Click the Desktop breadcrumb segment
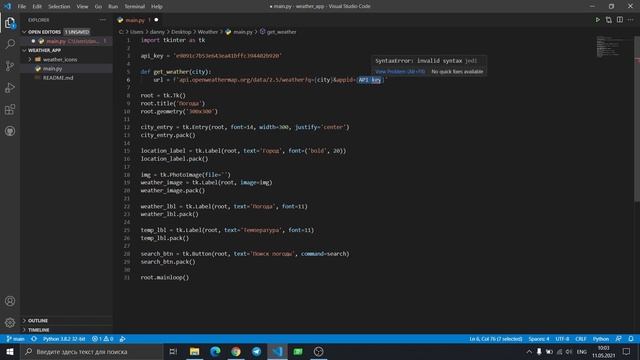 coord(181,32)
